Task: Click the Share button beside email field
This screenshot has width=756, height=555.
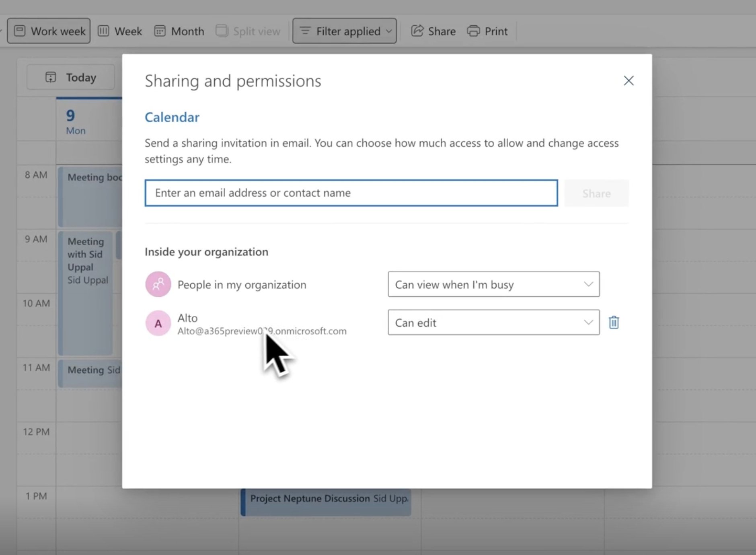Action: click(x=596, y=193)
